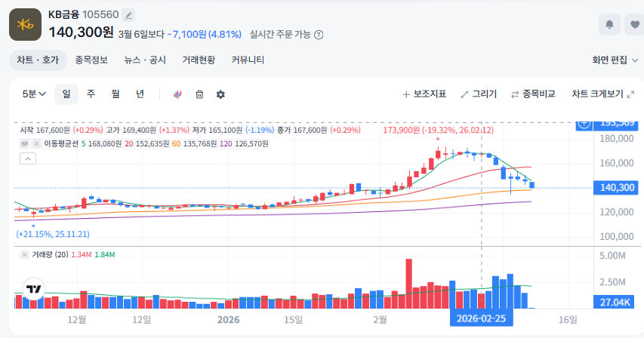The height and width of the screenshot is (338, 644).
Task: Add an indicator with 보조지표 button
Action: click(424, 94)
